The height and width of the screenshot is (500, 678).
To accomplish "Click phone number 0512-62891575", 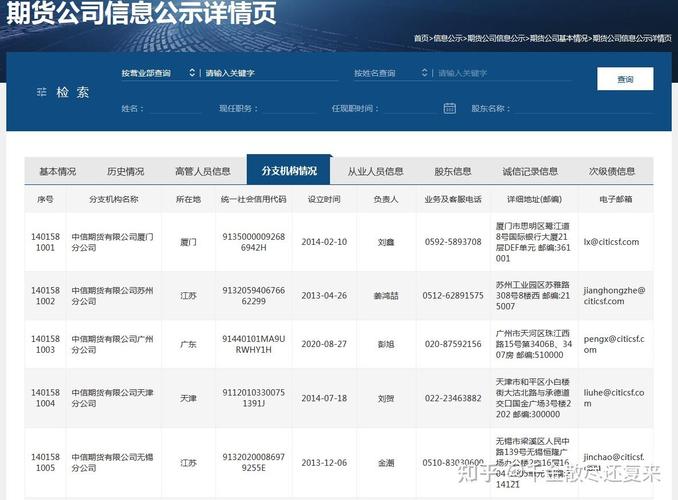I will tap(453, 295).
